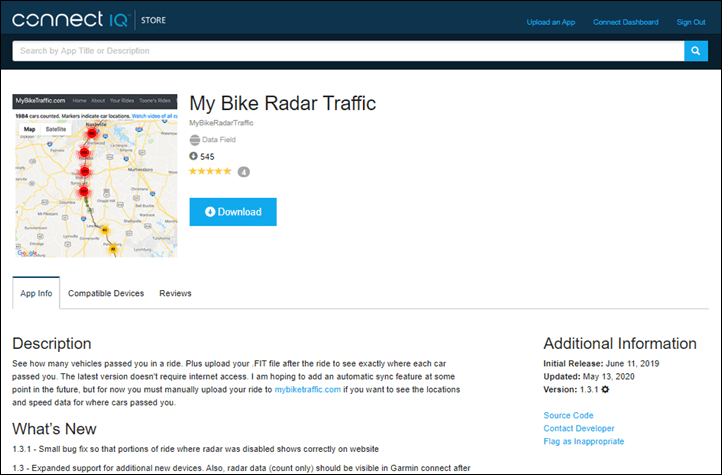The image size is (722, 475).
Task: Click the Initial Release: June 11, 2019 text
Action: coord(601,364)
